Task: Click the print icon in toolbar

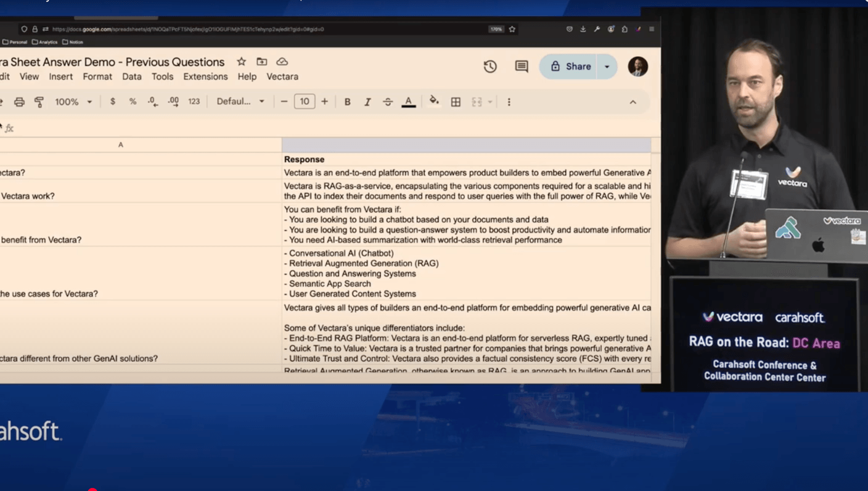Action: point(19,102)
